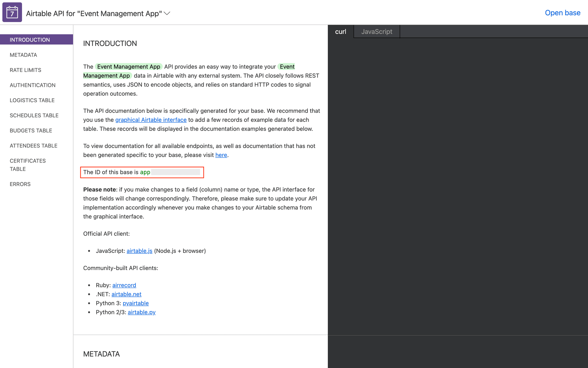Click the Airtable base calendar icon
The image size is (588, 368).
coord(12,12)
